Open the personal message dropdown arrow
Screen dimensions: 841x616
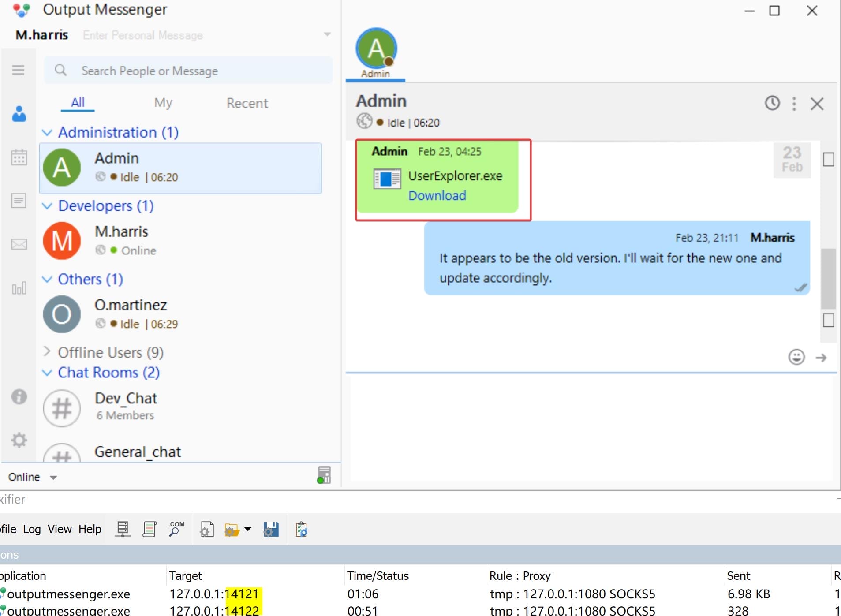coord(327,34)
